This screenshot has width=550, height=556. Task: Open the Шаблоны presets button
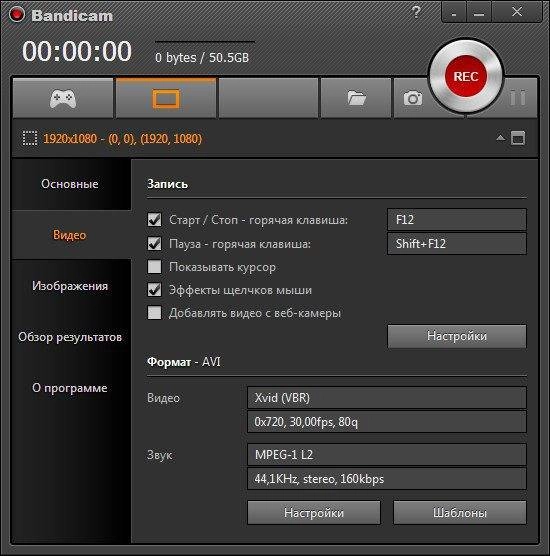pos(460,513)
